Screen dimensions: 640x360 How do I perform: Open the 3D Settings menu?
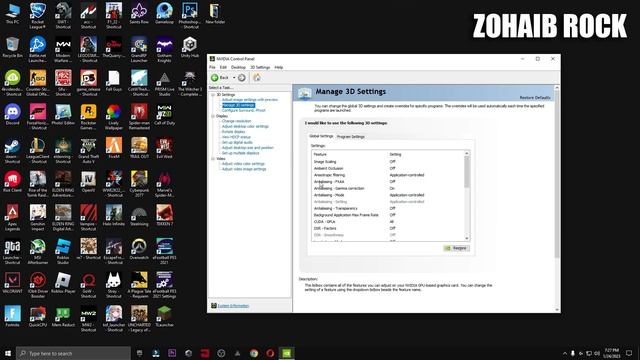pos(260,67)
